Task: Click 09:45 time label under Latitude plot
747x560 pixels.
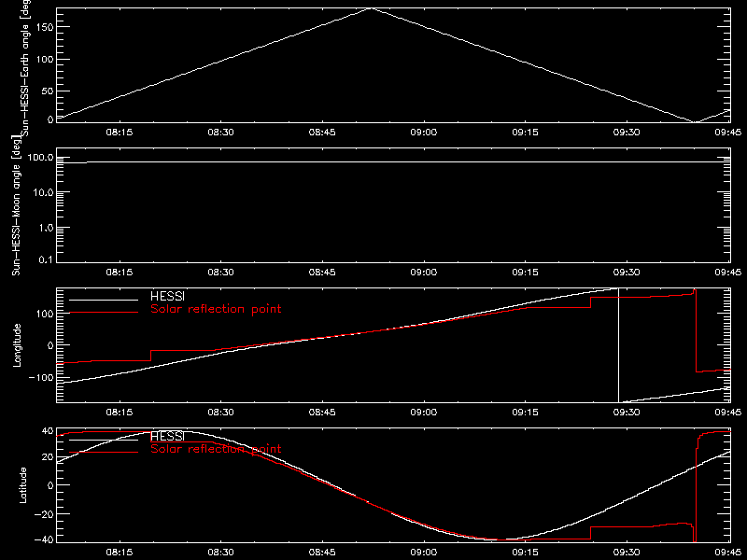Action: (728, 553)
